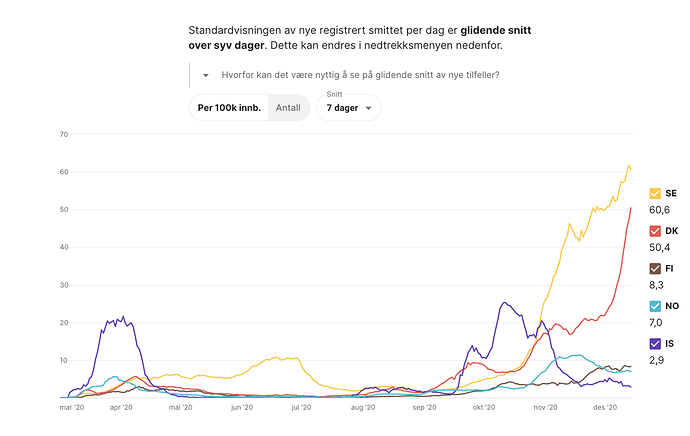This screenshot has height=436, width=690.
Task: Click the yellow Sweden line's peak above 60
Action: pos(629,166)
